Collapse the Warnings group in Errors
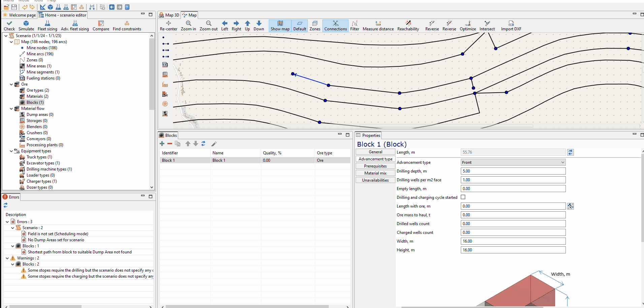This screenshot has height=308, width=644. 7,258
